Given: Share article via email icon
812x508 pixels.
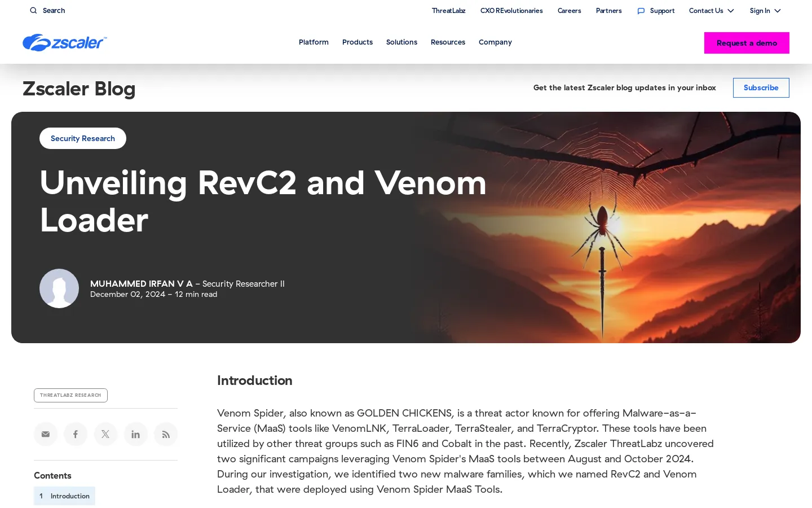Looking at the screenshot, I should click(46, 434).
